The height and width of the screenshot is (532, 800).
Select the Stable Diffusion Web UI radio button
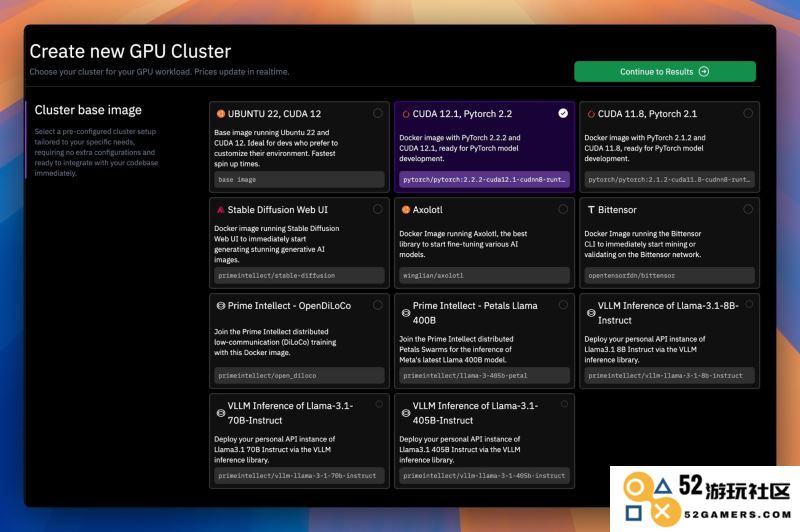pyautogui.click(x=378, y=209)
